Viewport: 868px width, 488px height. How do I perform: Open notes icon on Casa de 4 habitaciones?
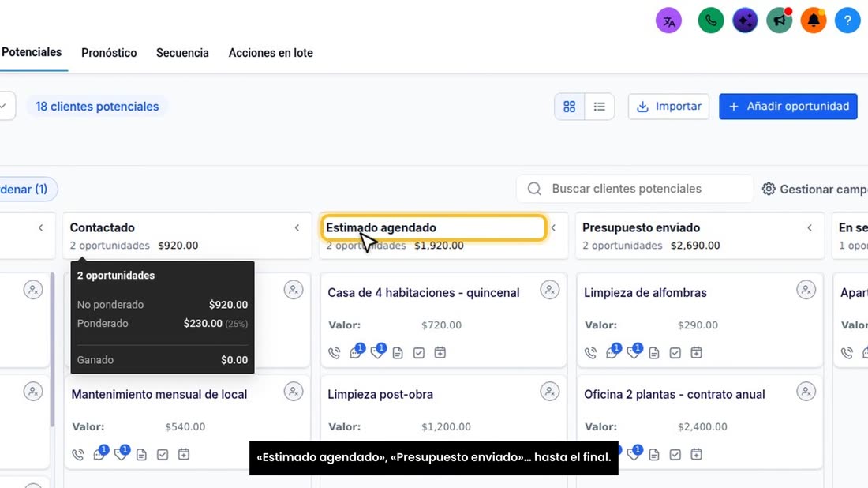pyautogui.click(x=398, y=353)
